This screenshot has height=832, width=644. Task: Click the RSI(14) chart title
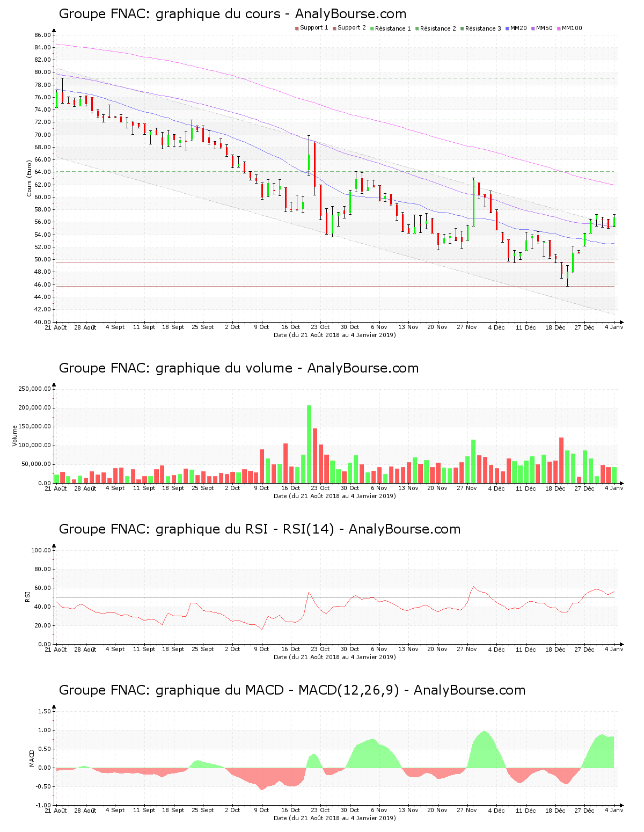coord(260,529)
